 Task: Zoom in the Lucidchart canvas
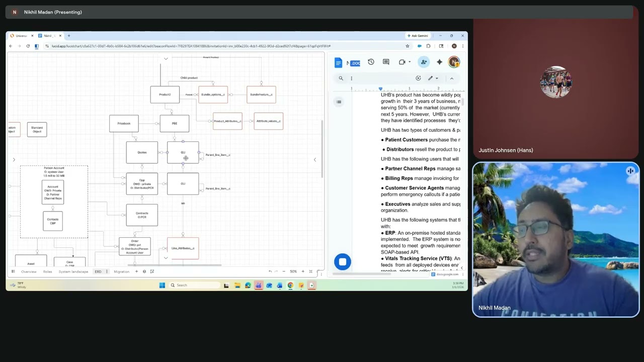(302, 271)
